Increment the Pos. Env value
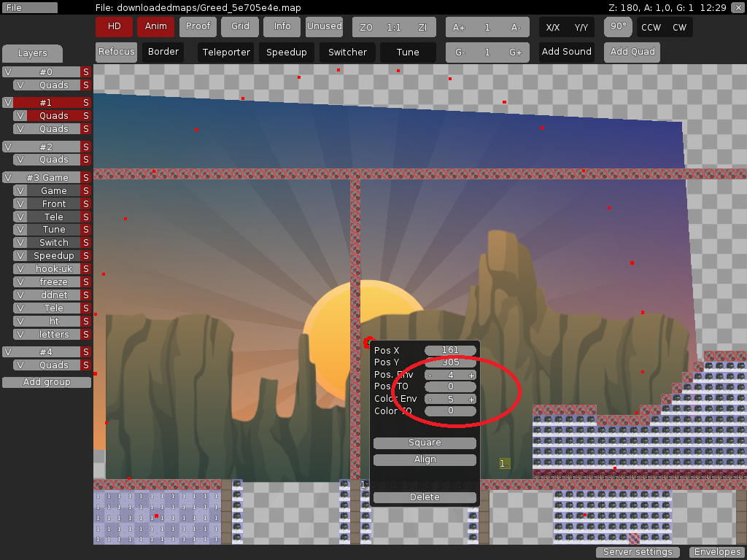 (x=471, y=376)
